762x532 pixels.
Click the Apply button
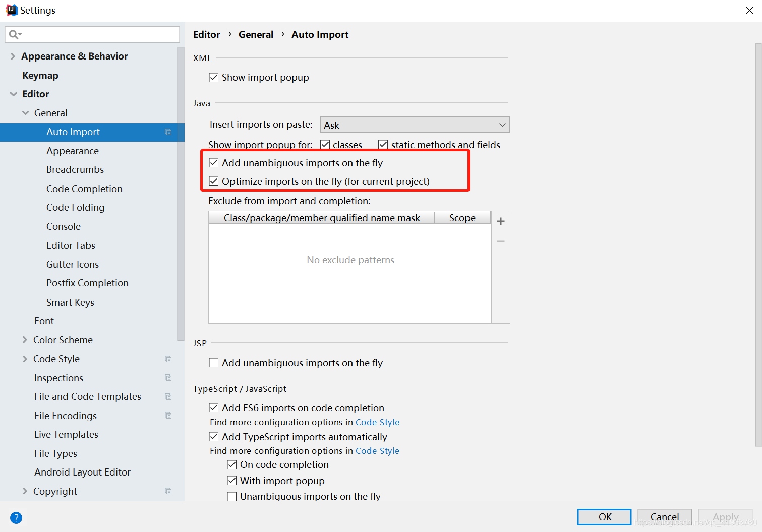point(725,517)
